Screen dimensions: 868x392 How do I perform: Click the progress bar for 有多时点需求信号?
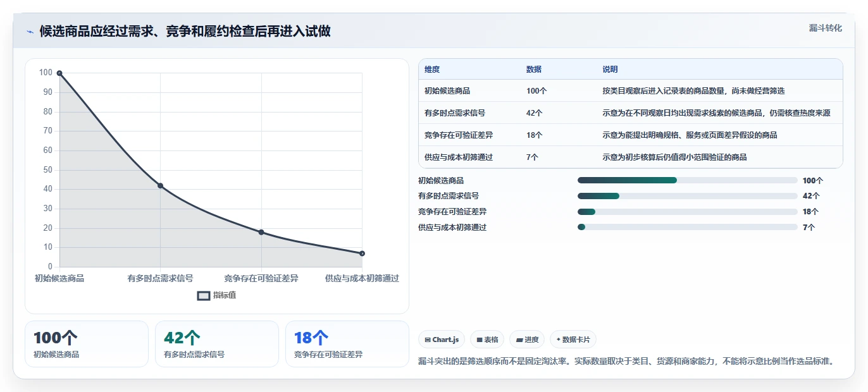[x=688, y=196]
